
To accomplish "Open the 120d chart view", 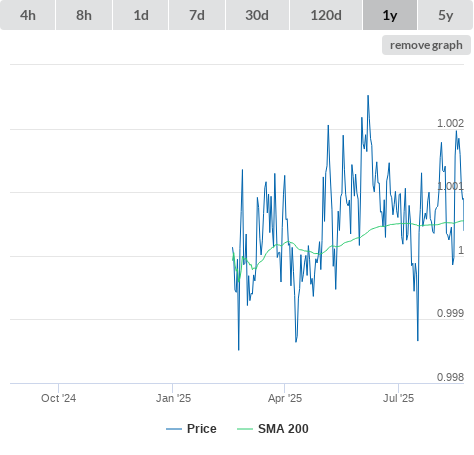I will click(x=326, y=15).
